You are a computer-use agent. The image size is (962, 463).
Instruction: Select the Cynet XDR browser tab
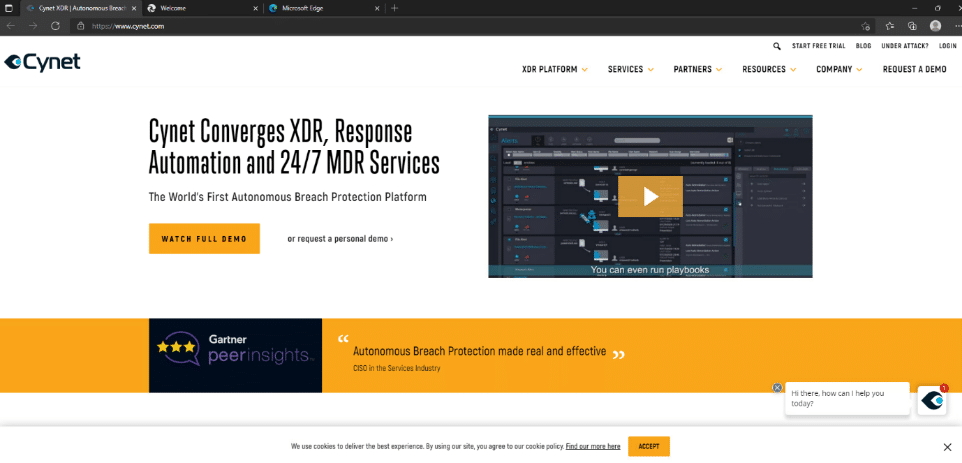tap(80, 8)
